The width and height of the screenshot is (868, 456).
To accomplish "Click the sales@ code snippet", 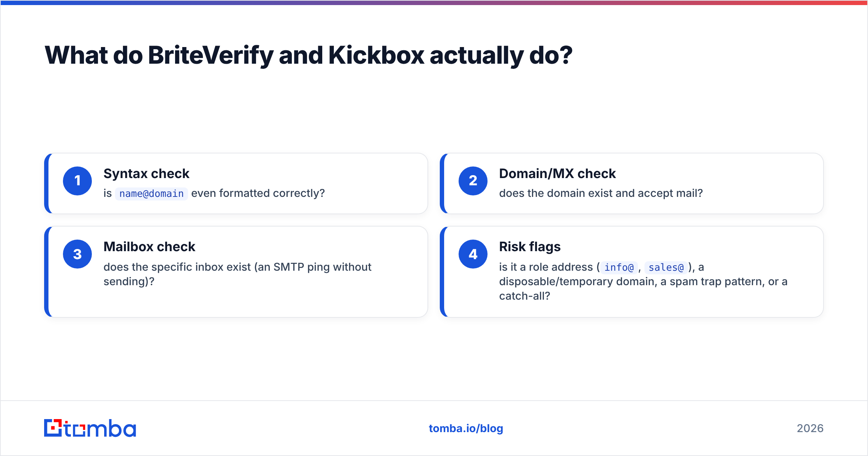I will (x=666, y=267).
